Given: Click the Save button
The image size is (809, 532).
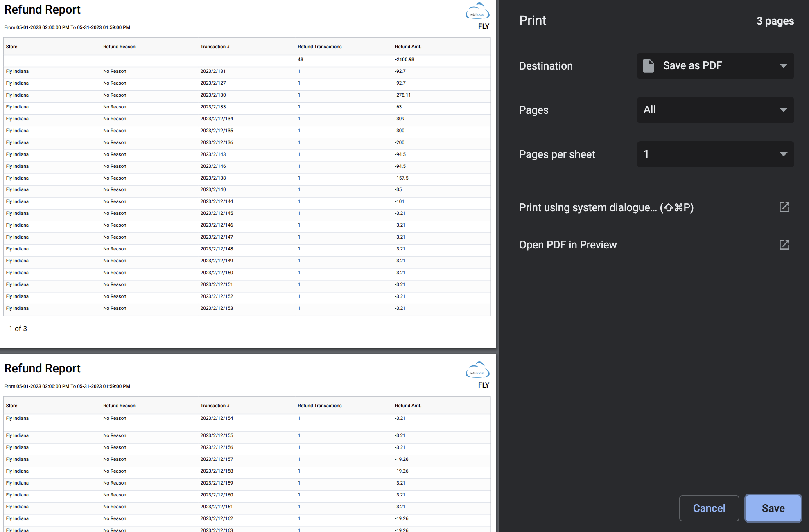Looking at the screenshot, I should click(x=773, y=508).
